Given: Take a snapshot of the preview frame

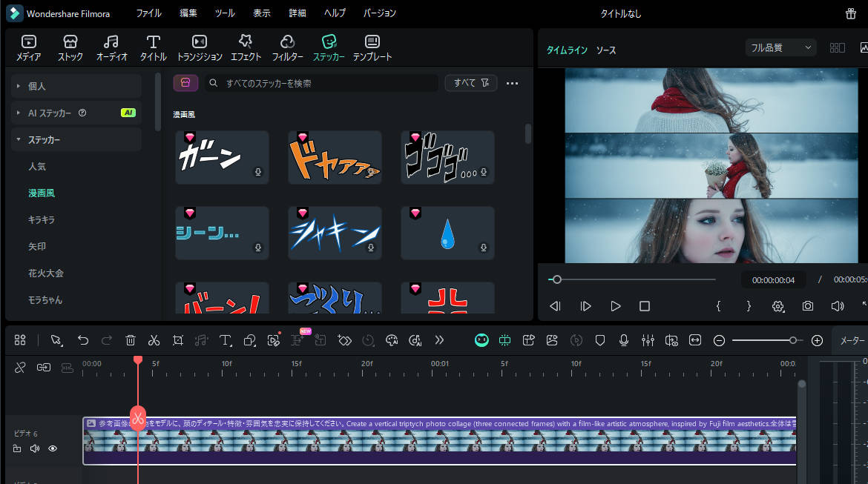Looking at the screenshot, I should click(x=808, y=305).
